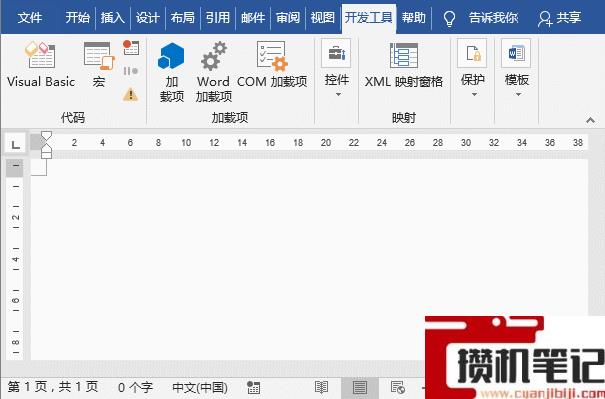Click the page count 第1页，共1页
The width and height of the screenshot is (605, 399).
coord(53,387)
